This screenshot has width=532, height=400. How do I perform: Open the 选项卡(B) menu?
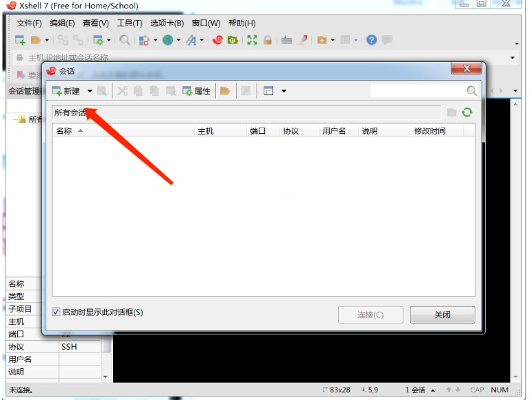167,23
